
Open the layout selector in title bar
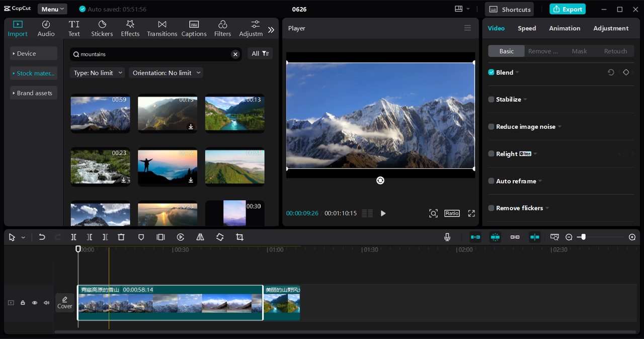pyautogui.click(x=462, y=9)
